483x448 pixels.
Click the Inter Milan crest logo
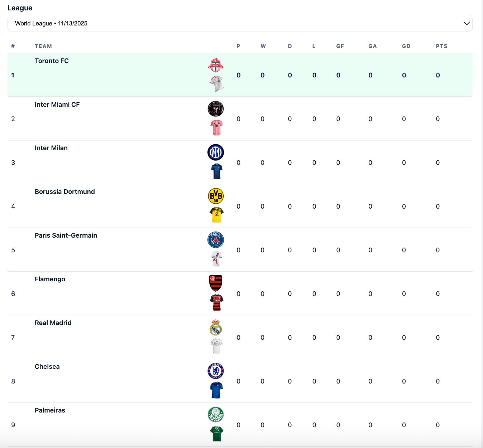pos(216,152)
